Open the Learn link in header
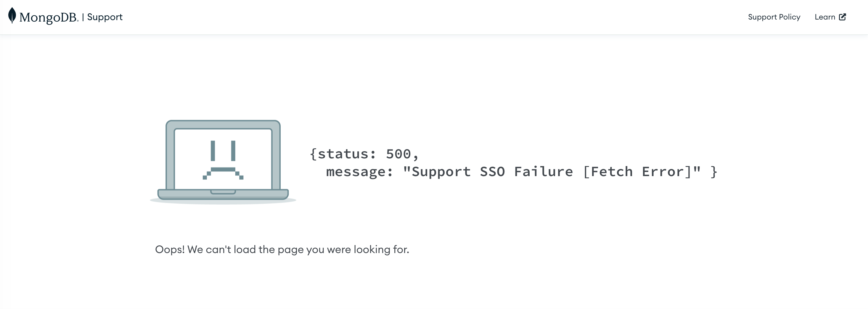The image size is (868, 309). coord(825,17)
